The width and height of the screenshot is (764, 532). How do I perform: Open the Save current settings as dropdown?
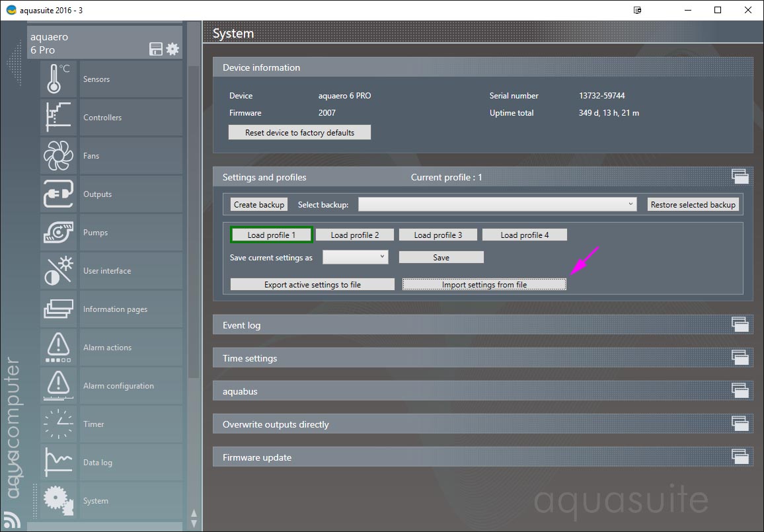pos(355,257)
